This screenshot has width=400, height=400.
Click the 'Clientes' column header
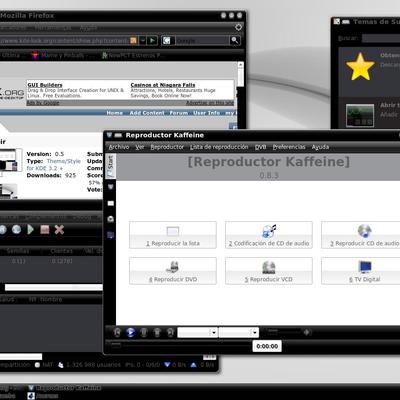62,251
